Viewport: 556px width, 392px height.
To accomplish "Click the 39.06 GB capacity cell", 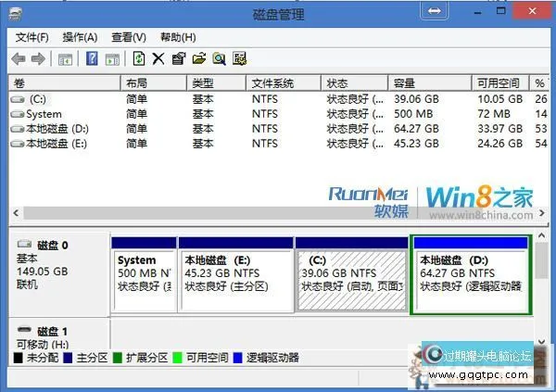I will [417, 99].
